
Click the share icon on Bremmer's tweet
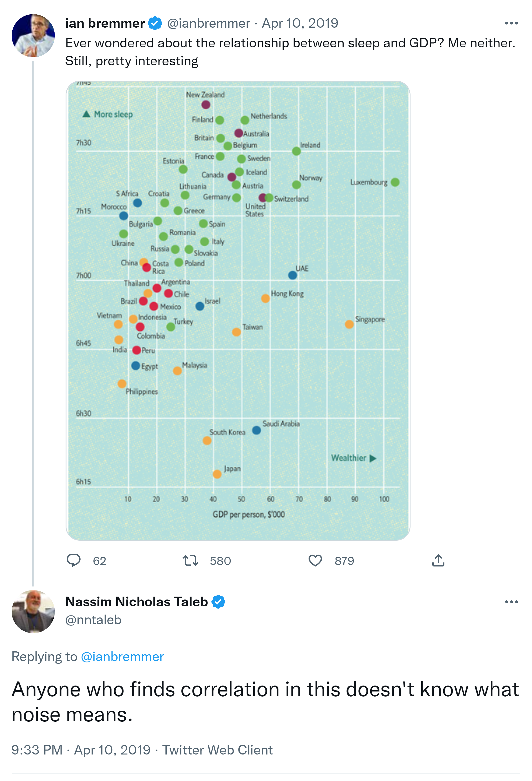(x=438, y=561)
